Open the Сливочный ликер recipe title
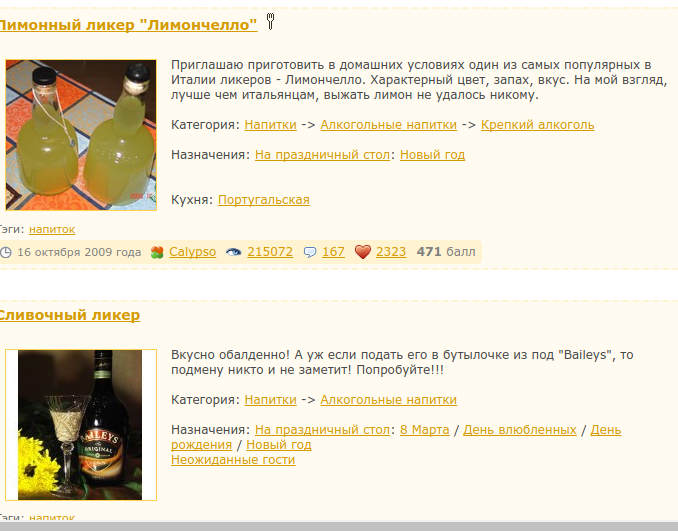 (x=70, y=315)
